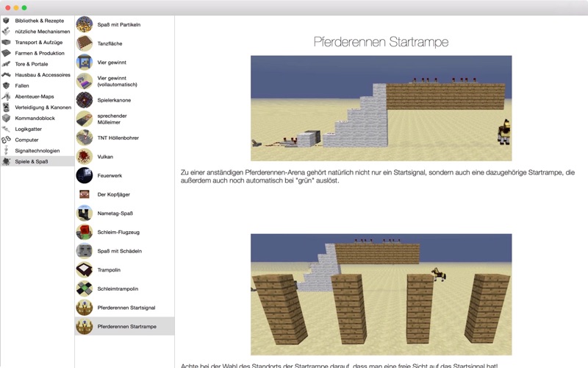Click the sprechender Mülleimer round icon
The height and width of the screenshot is (368, 588).
tap(85, 118)
